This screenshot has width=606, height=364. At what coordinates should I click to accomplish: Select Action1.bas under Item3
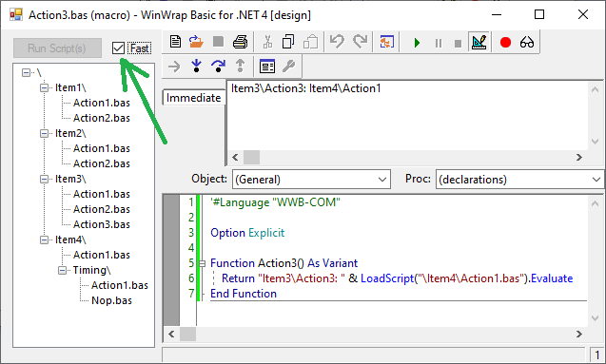(101, 194)
